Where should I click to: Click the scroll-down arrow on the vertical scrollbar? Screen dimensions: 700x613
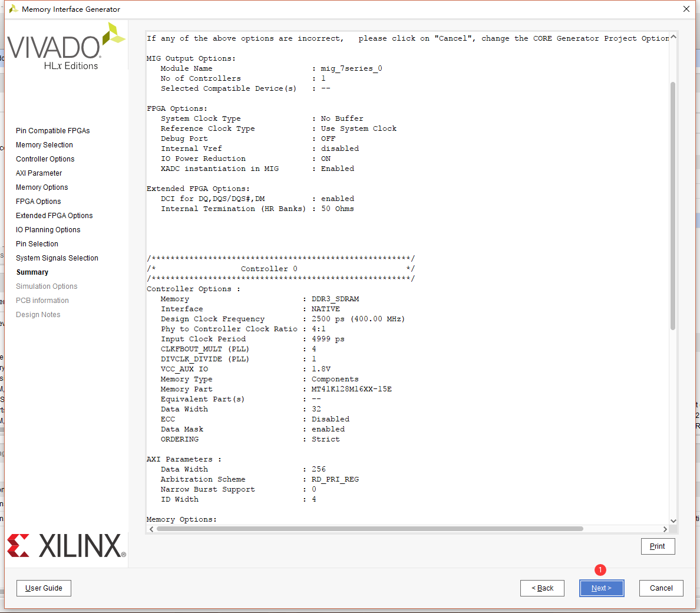click(x=673, y=521)
